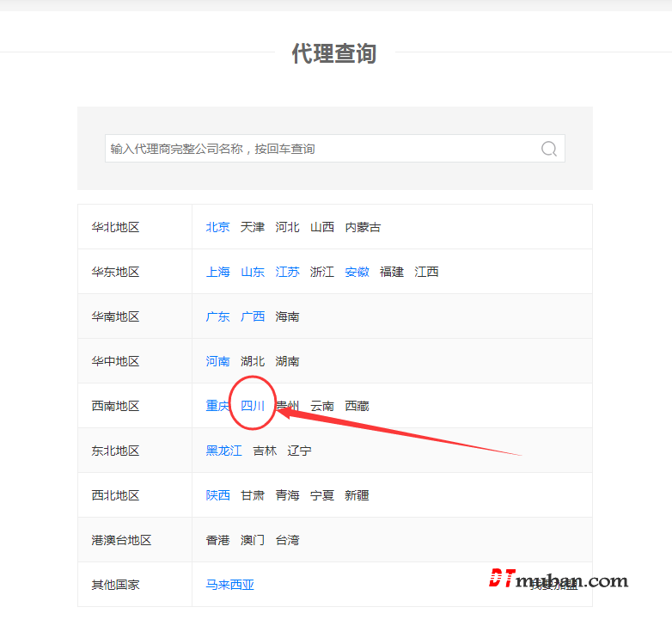
Task: Click the 陕西 province link
Action: [217, 495]
